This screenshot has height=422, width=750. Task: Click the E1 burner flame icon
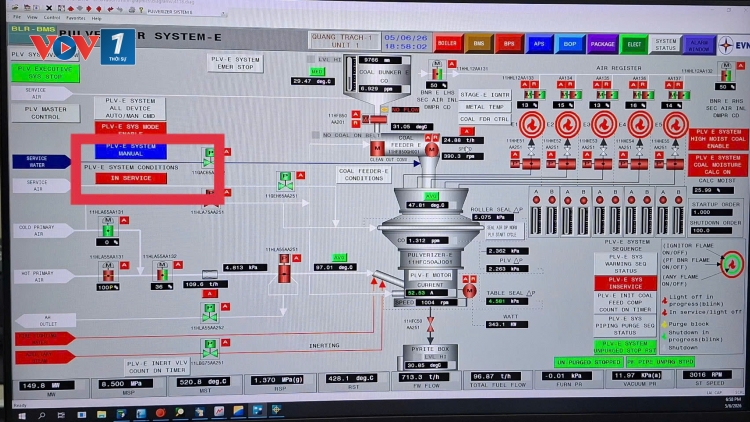pyautogui.click(x=531, y=125)
